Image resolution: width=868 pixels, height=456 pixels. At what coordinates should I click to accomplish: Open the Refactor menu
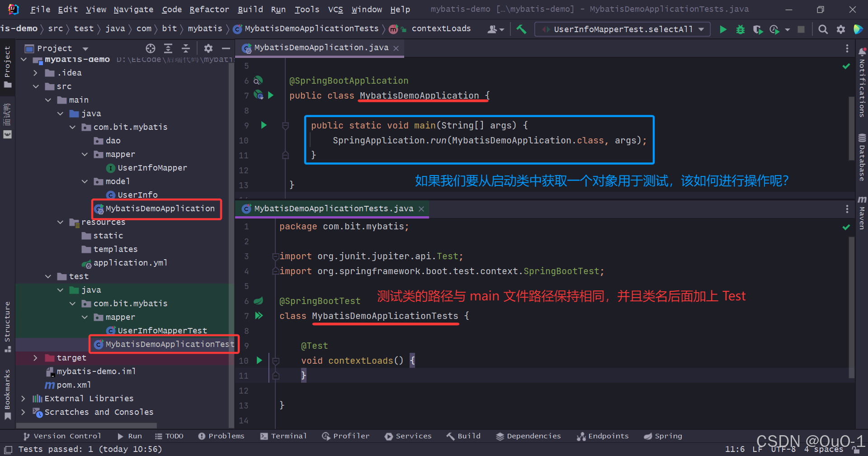209,9
